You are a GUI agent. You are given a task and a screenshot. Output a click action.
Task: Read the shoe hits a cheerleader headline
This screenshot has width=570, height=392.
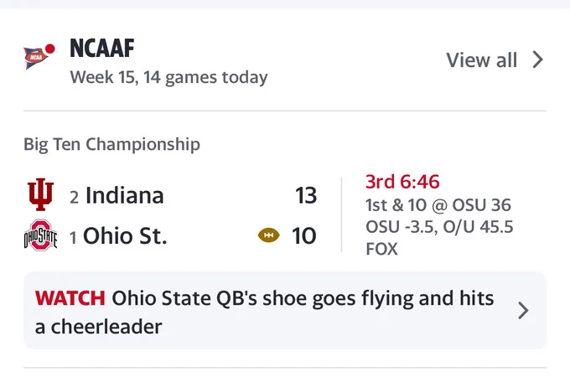click(265, 312)
